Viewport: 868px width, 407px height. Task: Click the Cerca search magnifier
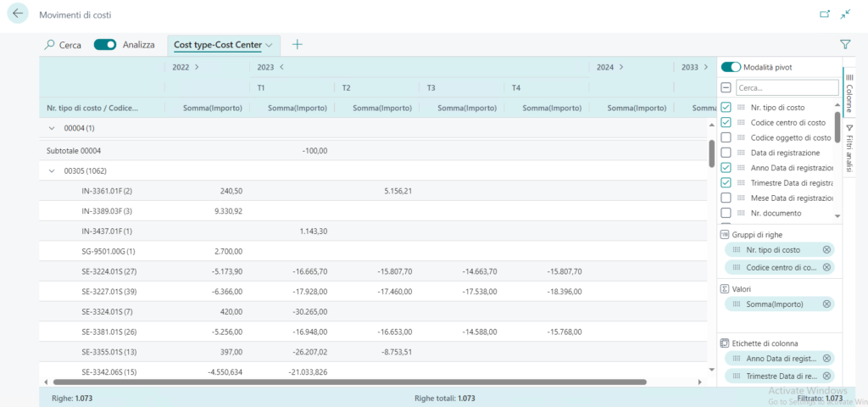tap(49, 45)
